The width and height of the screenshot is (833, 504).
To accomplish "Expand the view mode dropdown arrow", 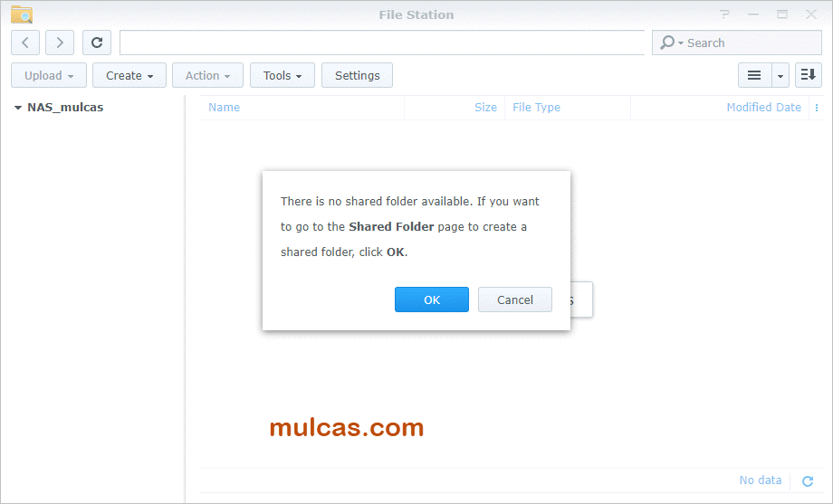I will pos(780,75).
